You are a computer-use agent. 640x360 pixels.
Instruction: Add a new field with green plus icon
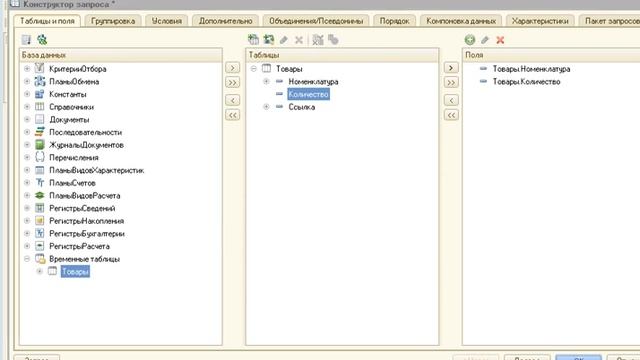(470, 40)
